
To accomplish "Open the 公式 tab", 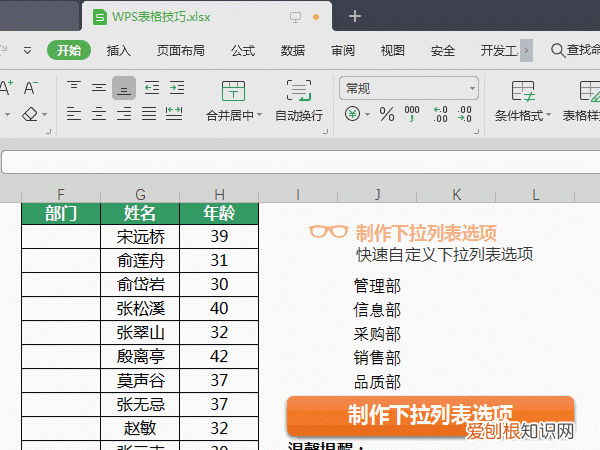I will tap(243, 51).
